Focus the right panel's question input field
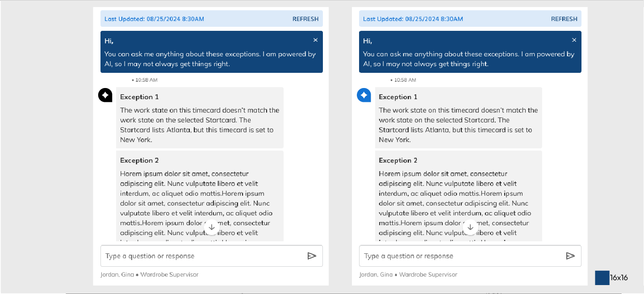The image size is (644, 294). click(460, 256)
